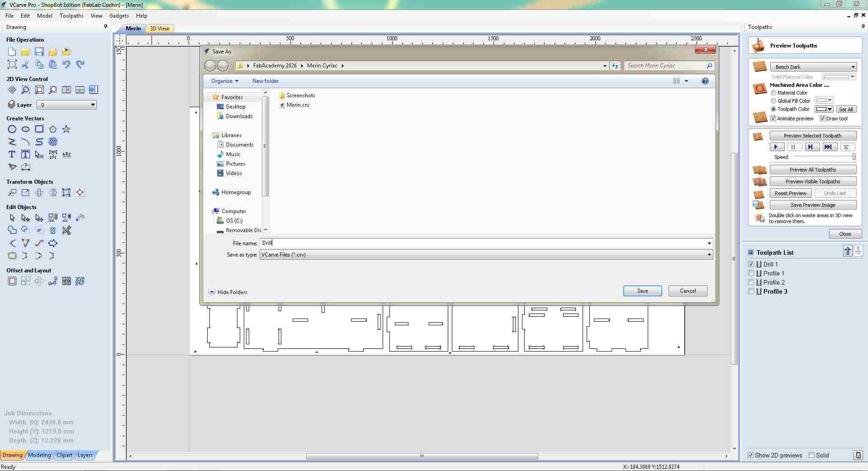The height and width of the screenshot is (471, 868).
Task: Select the Mirror tool under Transform Objects
Action: [x=53, y=193]
